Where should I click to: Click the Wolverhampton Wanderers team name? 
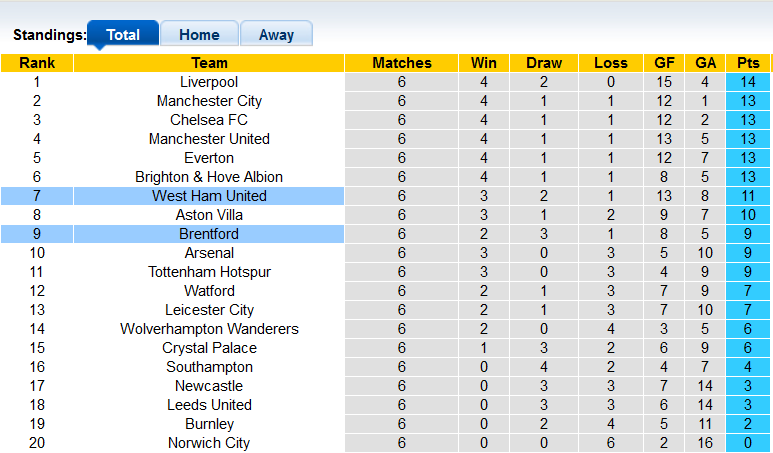click(209, 329)
